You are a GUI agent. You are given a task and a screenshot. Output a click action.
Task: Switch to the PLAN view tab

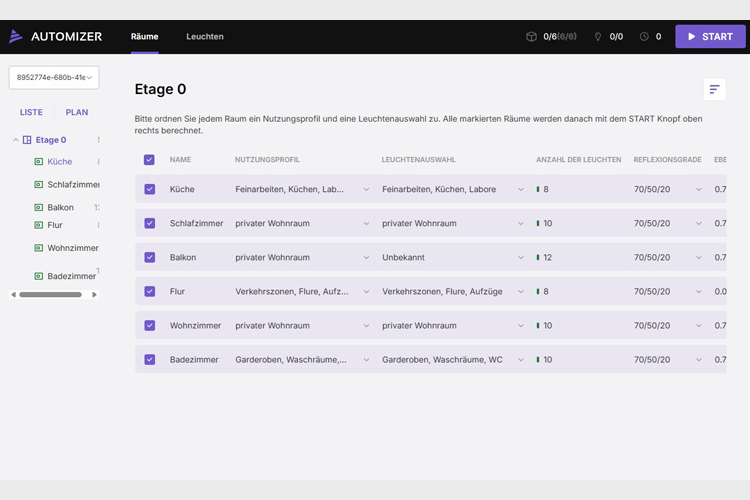pyautogui.click(x=77, y=113)
